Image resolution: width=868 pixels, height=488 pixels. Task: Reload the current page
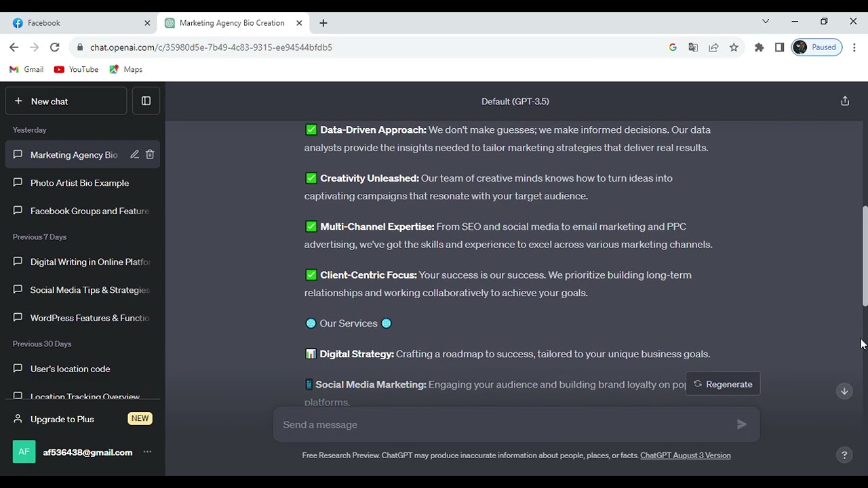55,47
